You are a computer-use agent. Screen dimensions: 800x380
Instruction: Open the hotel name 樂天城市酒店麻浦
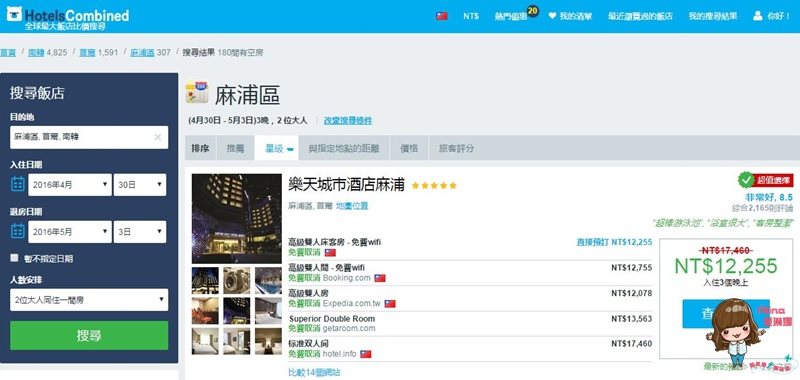click(x=346, y=185)
